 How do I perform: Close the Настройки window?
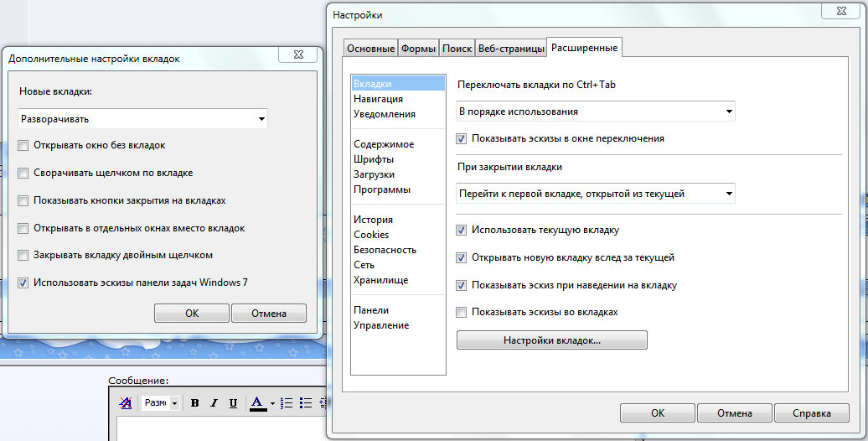click(841, 11)
